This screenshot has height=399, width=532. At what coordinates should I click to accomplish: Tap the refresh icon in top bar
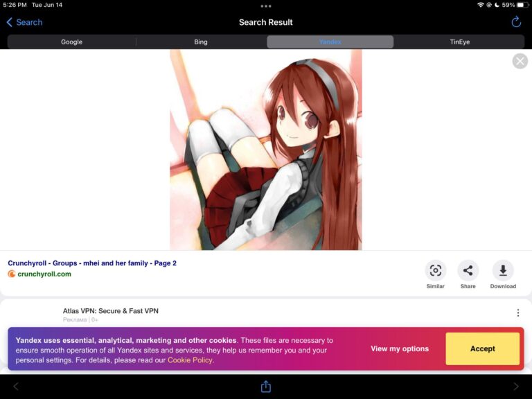click(516, 22)
